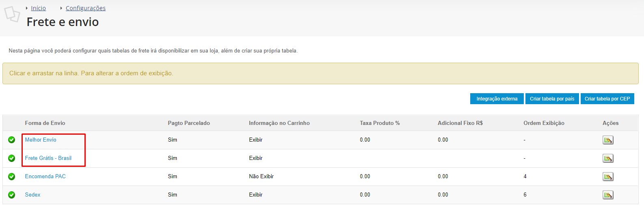The height and width of the screenshot is (212, 644).
Task: Go to Início breadcrumb link
Action: coord(39,8)
